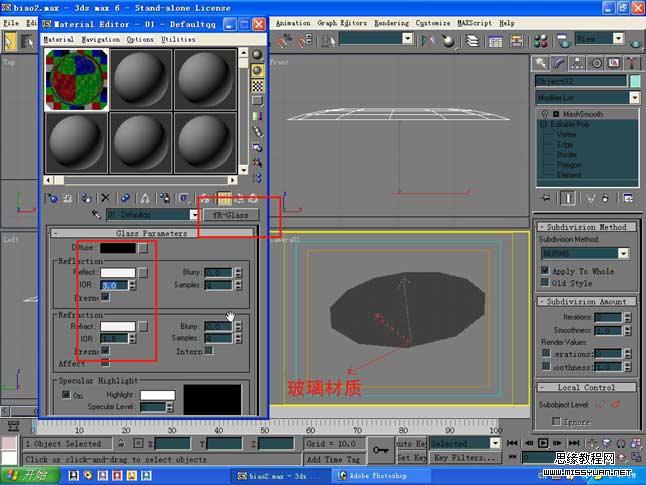Open the Create command panel tab

tap(540, 63)
